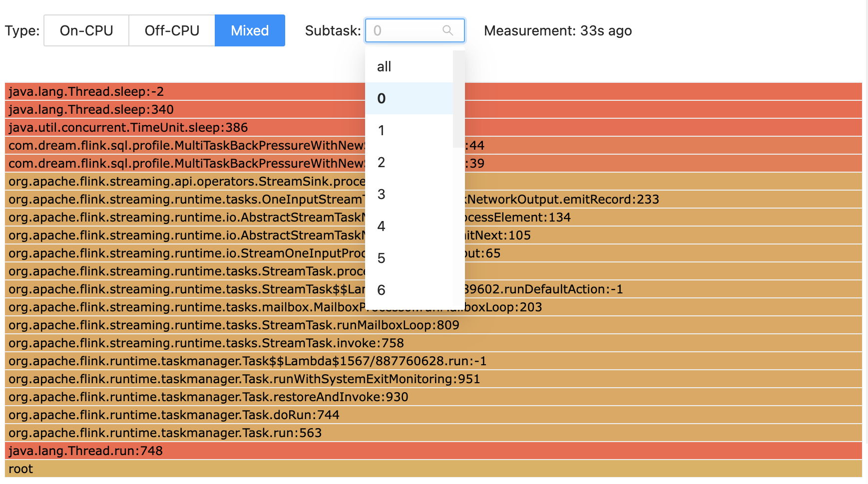The height and width of the screenshot is (484, 868).
Task: Choose 'all' in Subtask dropdown
Action: click(x=409, y=66)
